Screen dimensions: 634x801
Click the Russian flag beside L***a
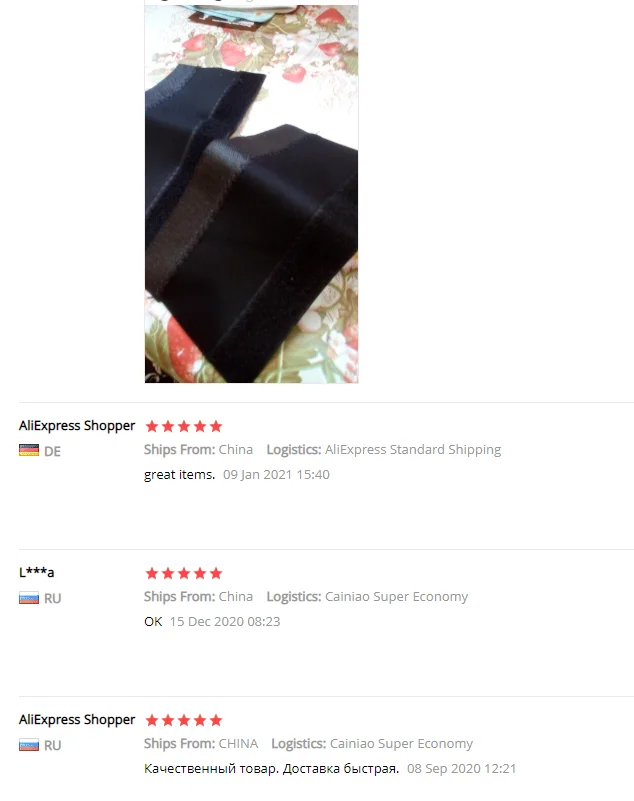click(x=29, y=598)
